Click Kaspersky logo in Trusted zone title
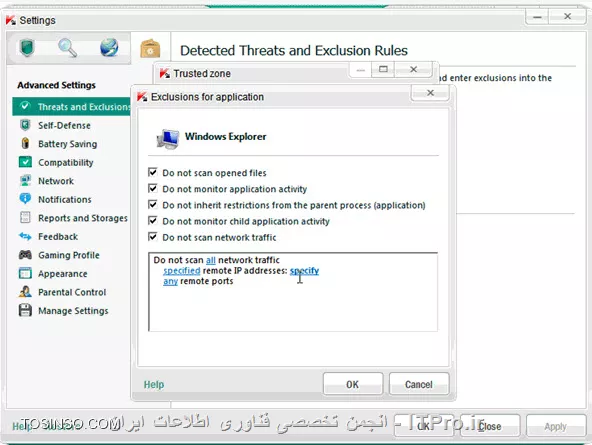 tap(165, 73)
